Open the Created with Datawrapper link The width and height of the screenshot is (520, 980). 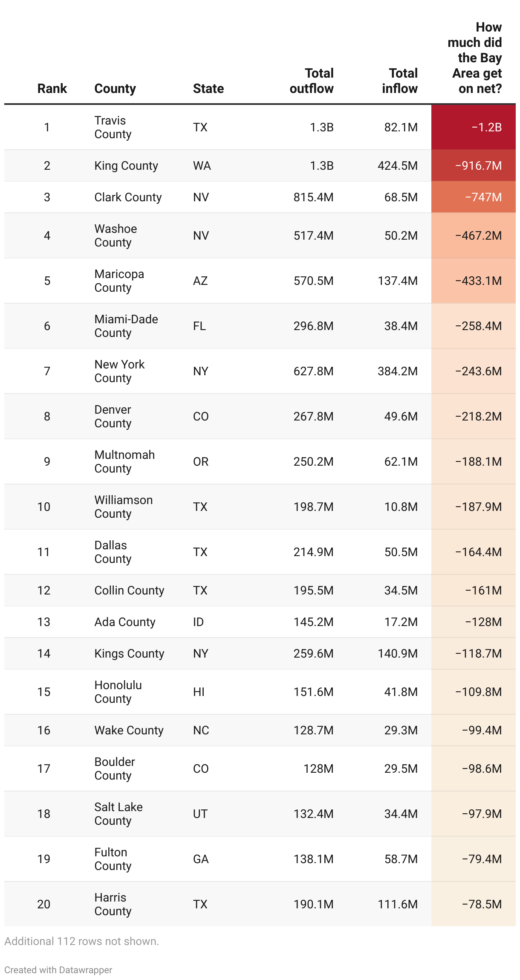coord(58,970)
